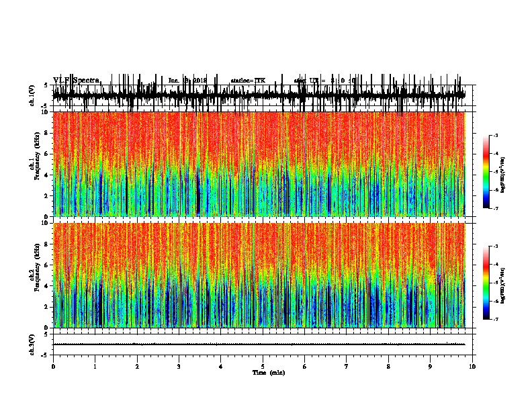Click time axis tick label '3'
Viewport: 532px width, 411px height.
click(x=179, y=367)
